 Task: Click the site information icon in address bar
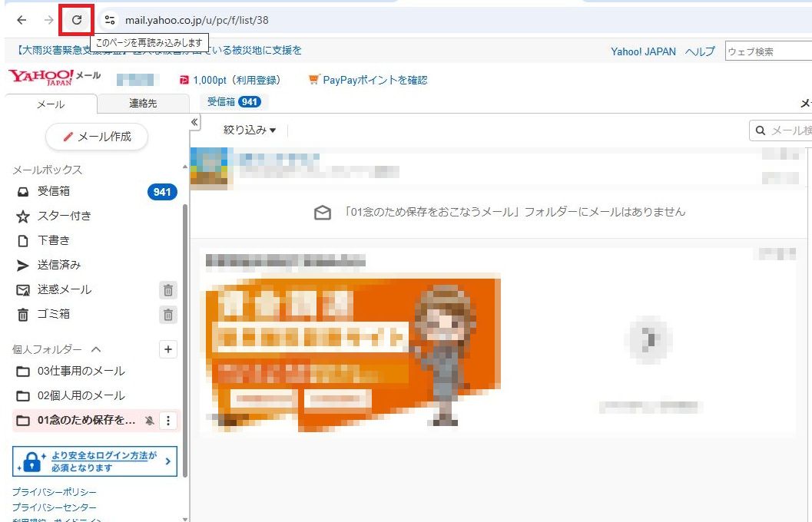[x=110, y=21]
